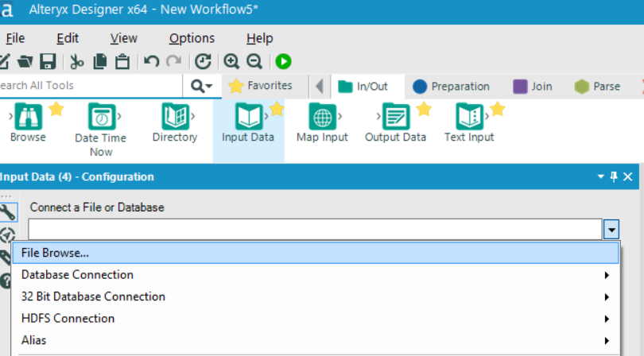Close the Configuration panel
Image resolution: width=644 pixels, height=356 pixels.
click(x=627, y=177)
